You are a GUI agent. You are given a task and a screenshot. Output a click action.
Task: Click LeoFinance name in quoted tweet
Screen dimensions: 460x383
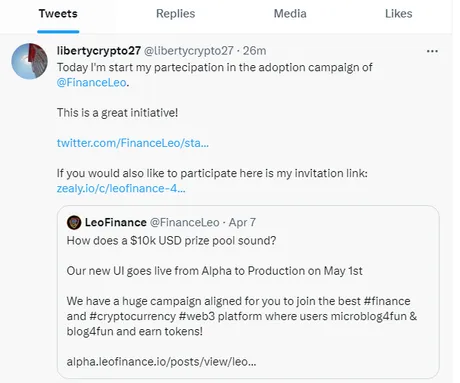click(x=115, y=222)
